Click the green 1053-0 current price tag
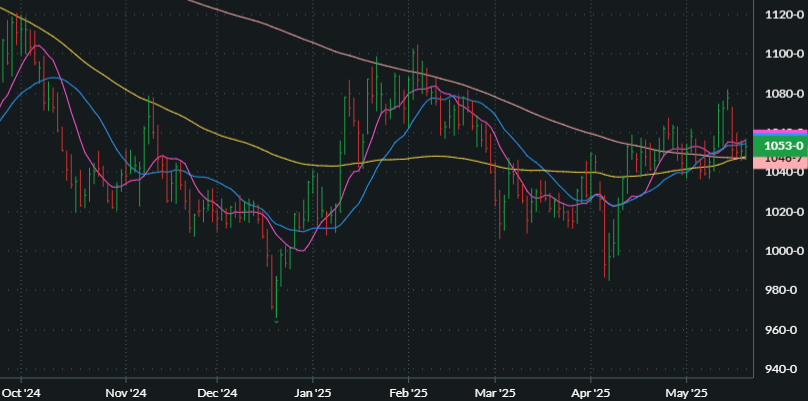 coord(780,146)
